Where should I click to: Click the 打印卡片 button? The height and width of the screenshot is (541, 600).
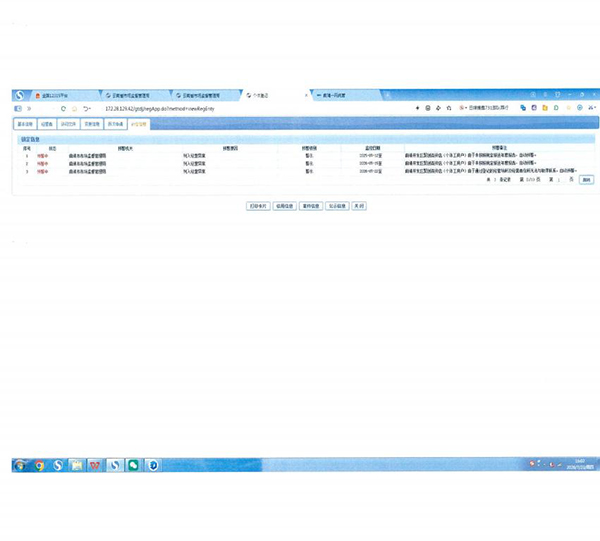[258, 206]
